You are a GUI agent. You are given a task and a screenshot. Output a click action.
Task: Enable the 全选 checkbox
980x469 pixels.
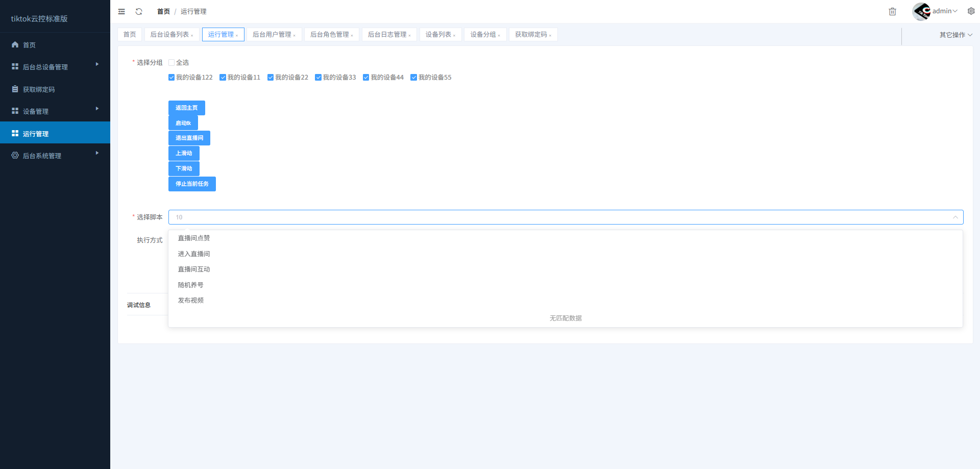[171, 62]
